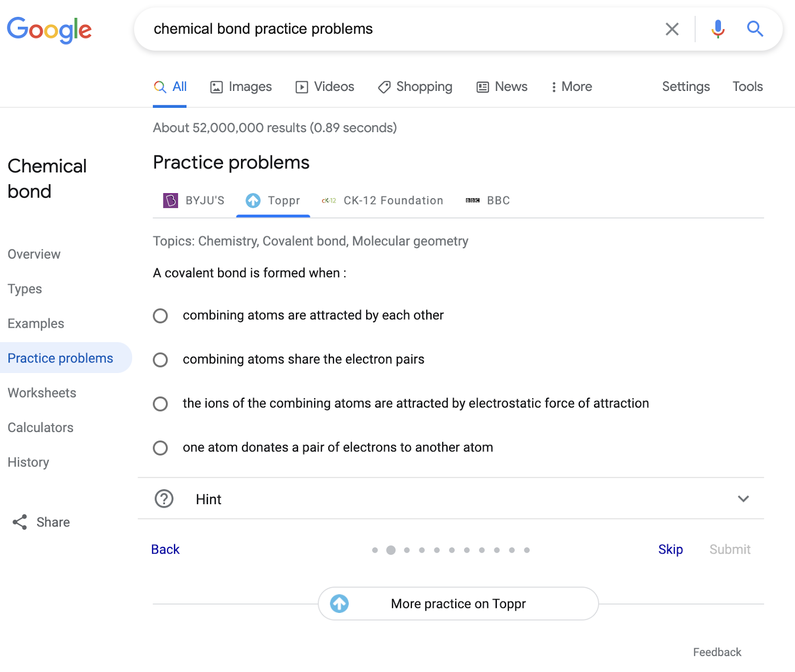This screenshot has width=795, height=672.
Task: Click the search magnifier icon
Action: point(755,29)
